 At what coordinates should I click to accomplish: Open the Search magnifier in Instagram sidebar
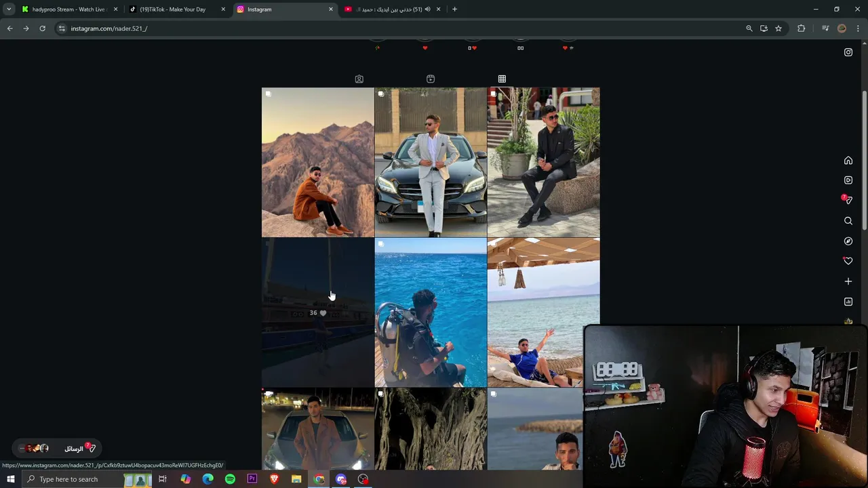tap(848, 221)
